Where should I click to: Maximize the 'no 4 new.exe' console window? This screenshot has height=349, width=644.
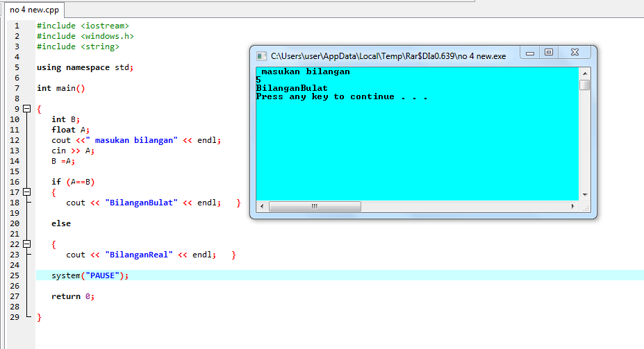click(549, 53)
